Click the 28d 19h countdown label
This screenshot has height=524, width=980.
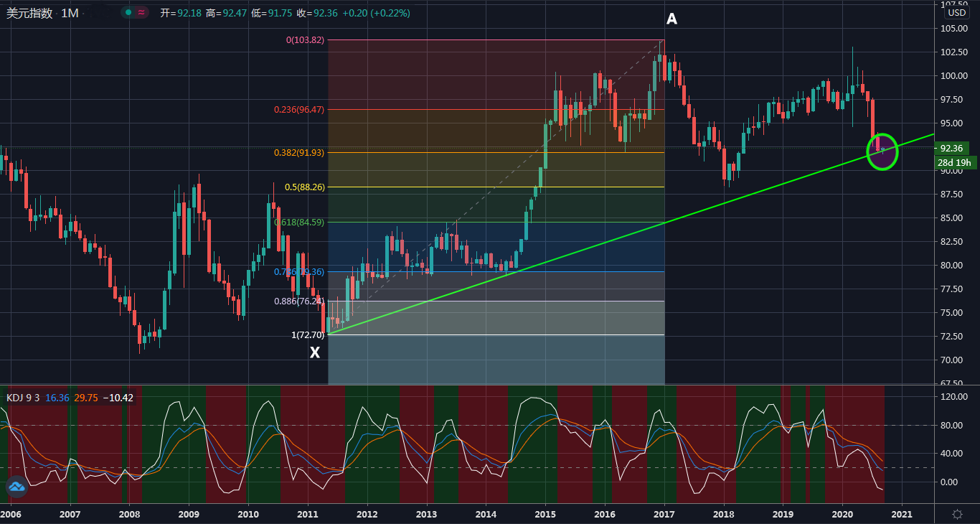pyautogui.click(x=953, y=163)
